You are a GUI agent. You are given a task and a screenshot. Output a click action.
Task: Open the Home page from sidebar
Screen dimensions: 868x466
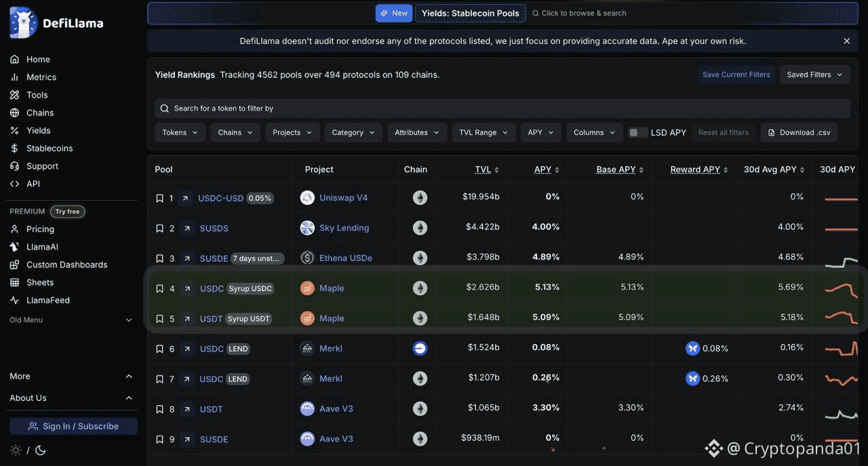pyautogui.click(x=38, y=60)
